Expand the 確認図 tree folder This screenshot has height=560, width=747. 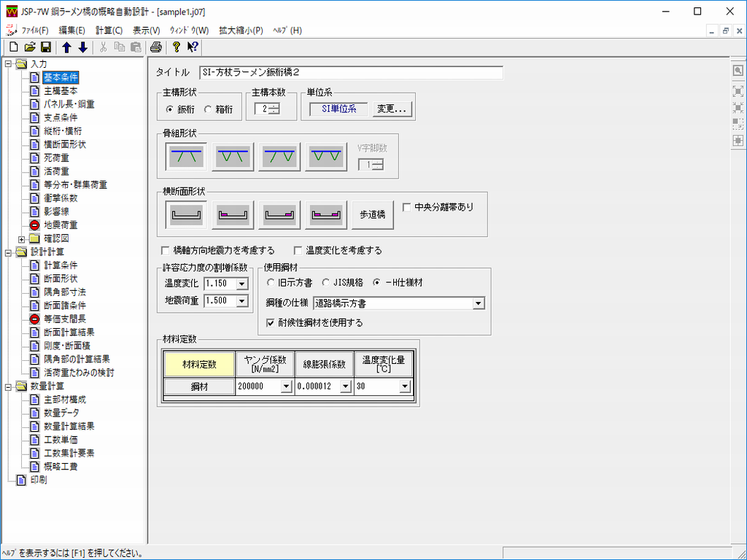click(22, 238)
